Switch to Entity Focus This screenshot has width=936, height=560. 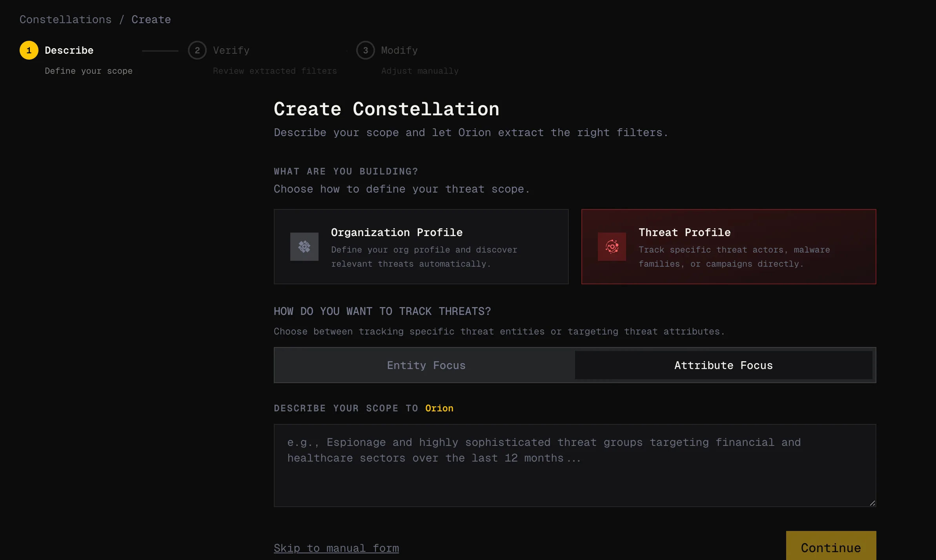coord(426,365)
